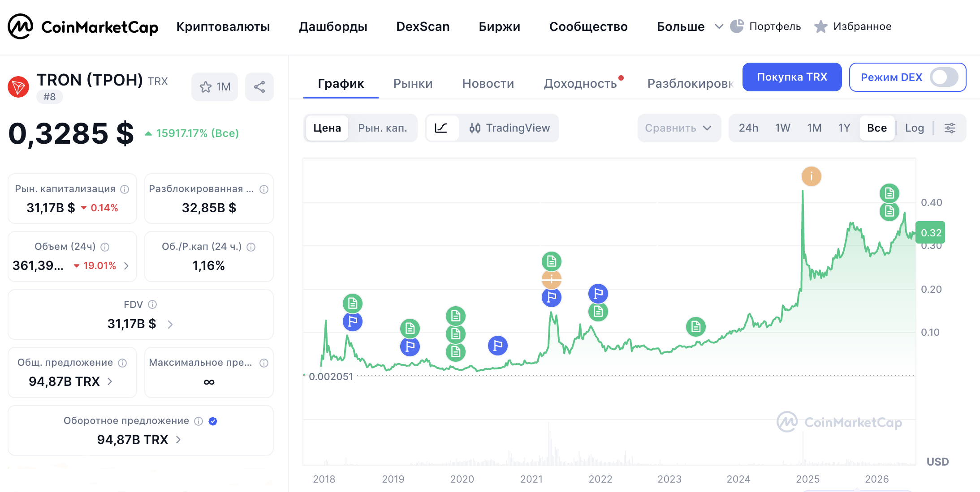Viewport: 980px width, 492px height.
Task: Open Криптовалюты menu
Action: (223, 27)
